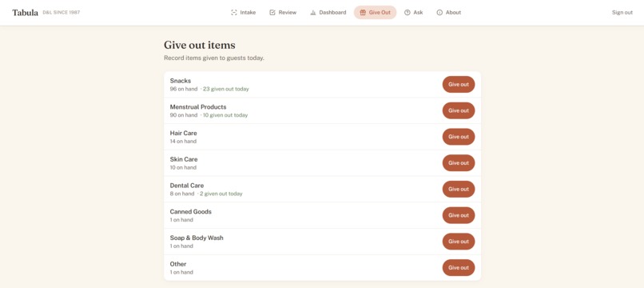This screenshot has width=644, height=288.
Task: Click '23 given out today' text
Action: pyautogui.click(x=226, y=89)
